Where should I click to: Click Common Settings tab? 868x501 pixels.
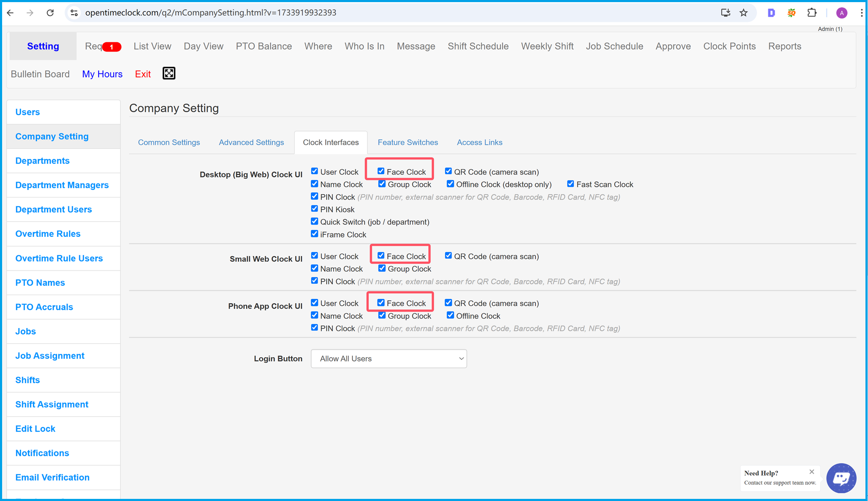(x=169, y=142)
